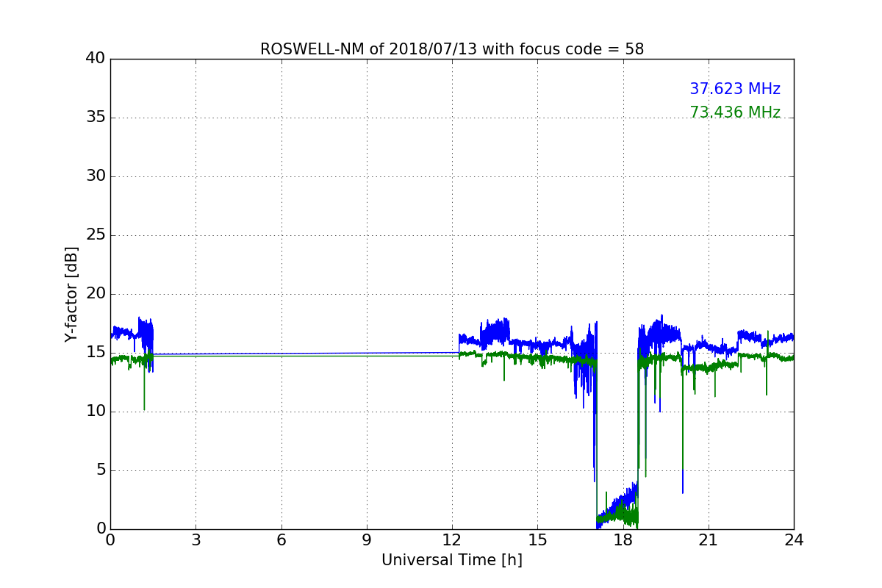
Task: Click the plot title mentioning ROSWELL-NM
Action: click(x=452, y=49)
